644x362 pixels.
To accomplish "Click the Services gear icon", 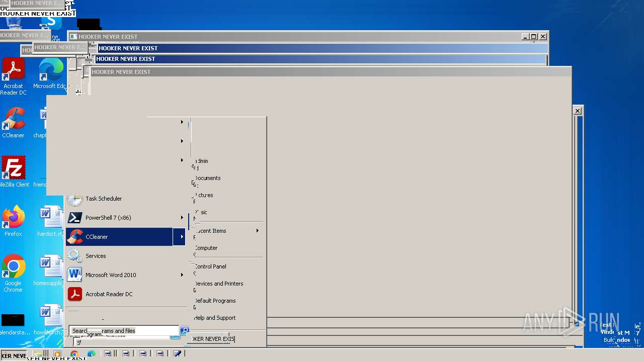I will point(75,256).
